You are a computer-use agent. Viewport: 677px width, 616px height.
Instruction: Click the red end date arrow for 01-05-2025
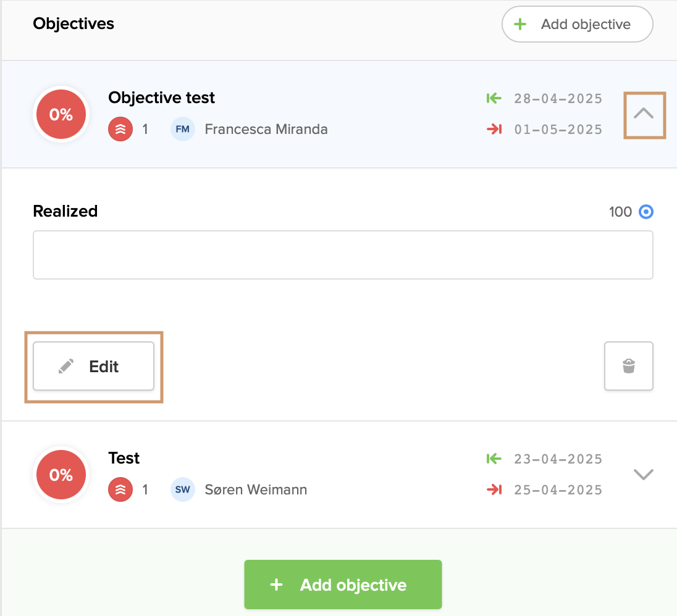coord(494,130)
